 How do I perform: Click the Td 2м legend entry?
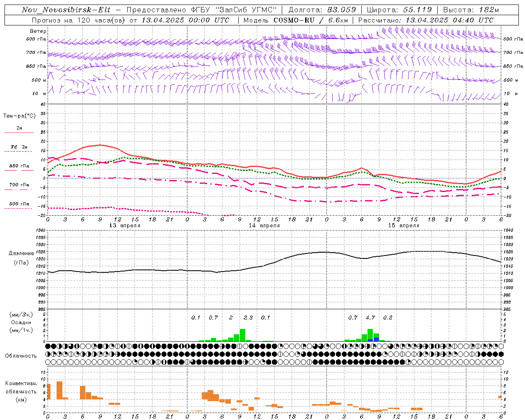click(x=19, y=147)
